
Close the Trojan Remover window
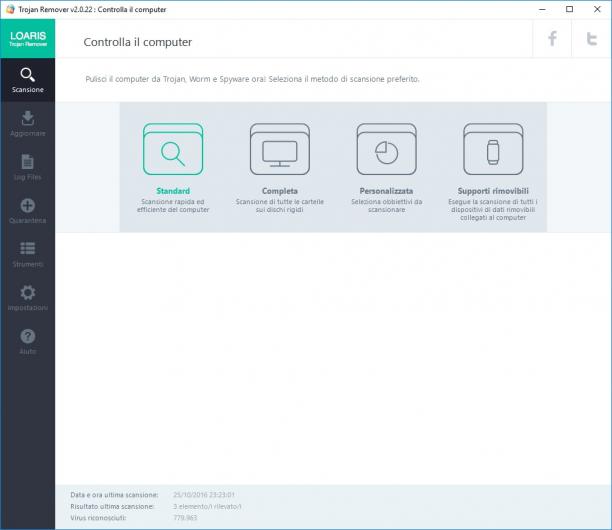point(597,9)
